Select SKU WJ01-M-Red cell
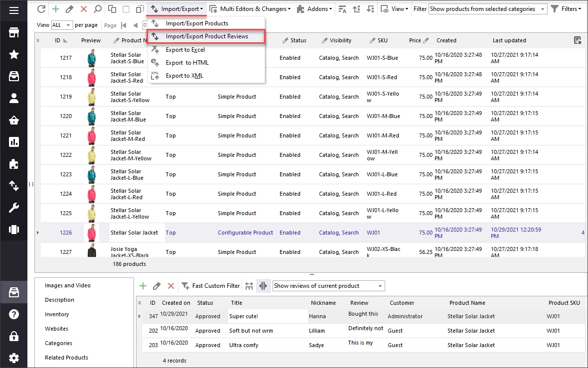Screen dimensions: 588x368 click(383, 135)
